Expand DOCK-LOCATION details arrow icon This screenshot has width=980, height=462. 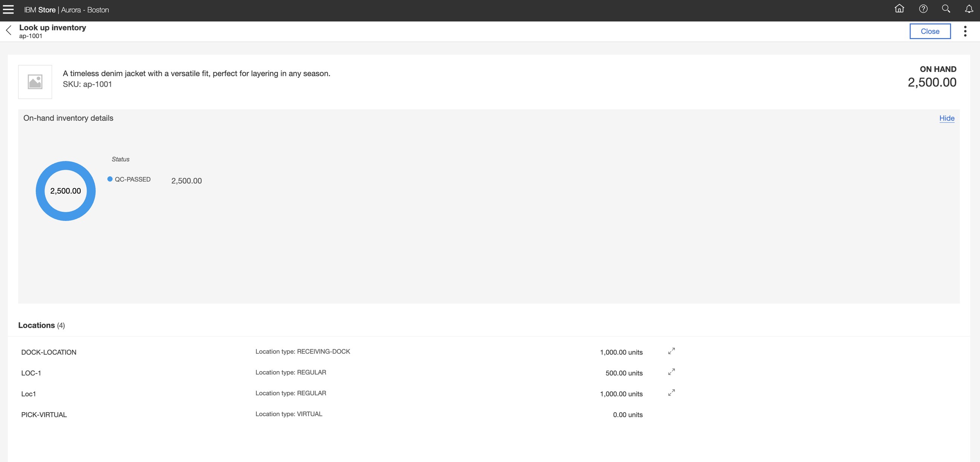671,351
